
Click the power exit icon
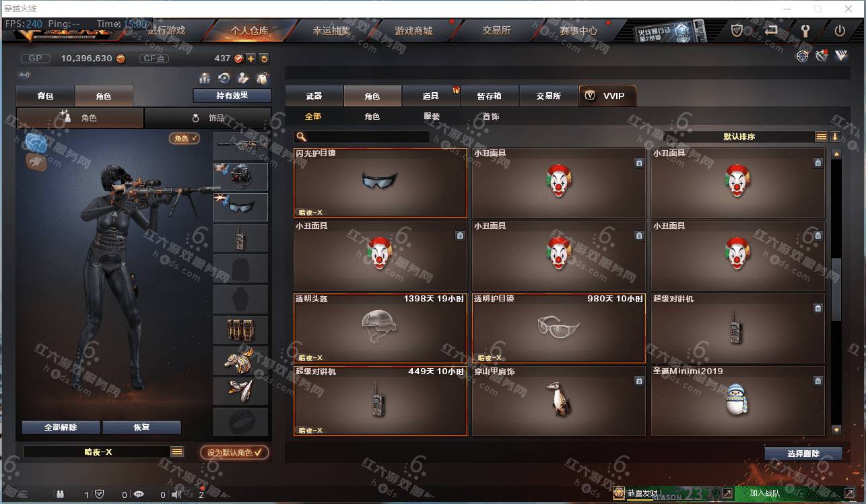point(840,30)
